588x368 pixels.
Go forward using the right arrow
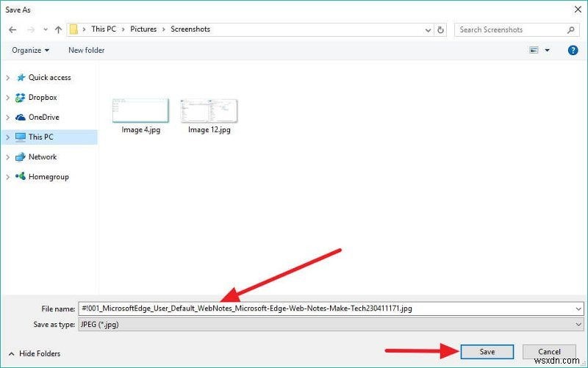31,29
